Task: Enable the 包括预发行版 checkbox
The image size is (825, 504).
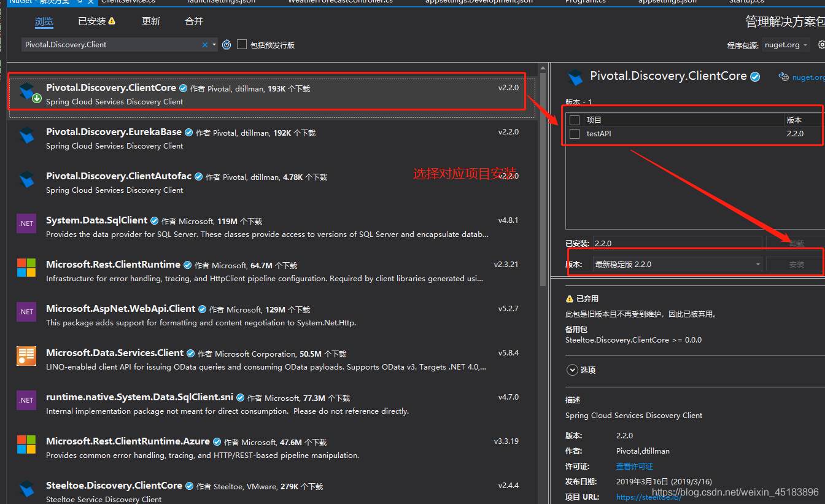Action: coord(242,44)
